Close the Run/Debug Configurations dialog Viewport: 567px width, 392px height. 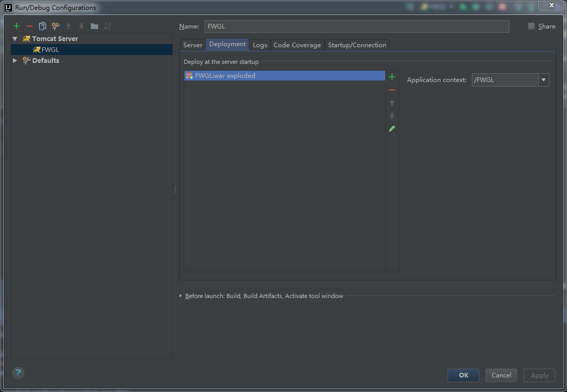point(551,5)
